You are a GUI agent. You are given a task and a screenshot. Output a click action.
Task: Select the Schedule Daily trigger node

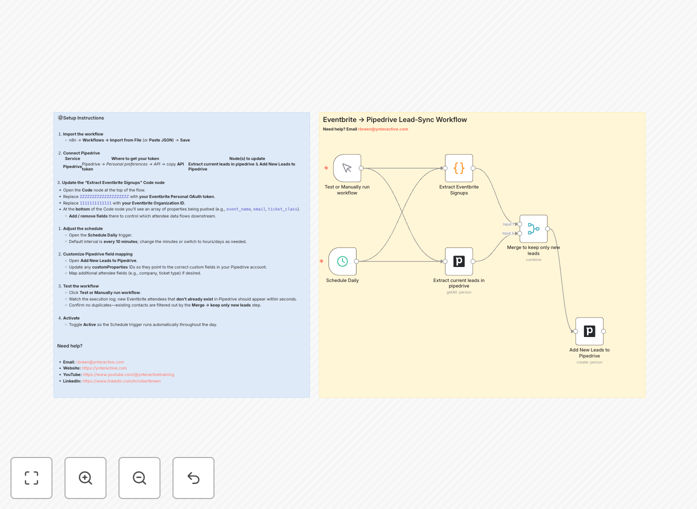click(x=342, y=261)
